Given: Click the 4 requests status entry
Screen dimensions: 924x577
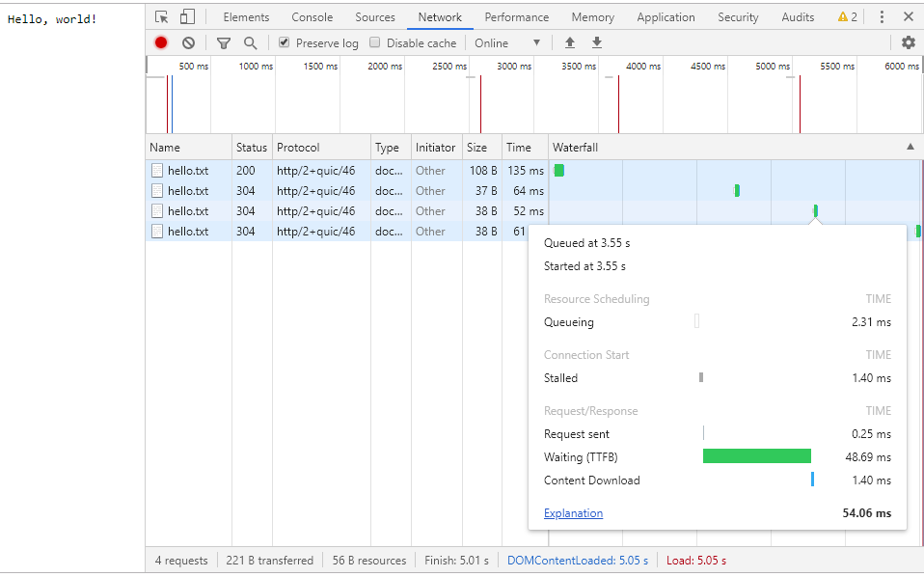Looking at the screenshot, I should [181, 561].
